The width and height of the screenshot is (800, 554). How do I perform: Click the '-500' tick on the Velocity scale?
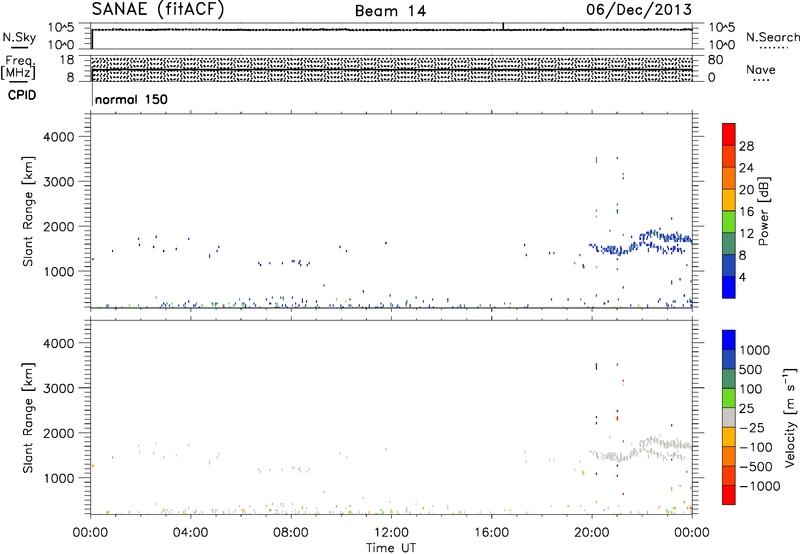pyautogui.click(x=756, y=467)
